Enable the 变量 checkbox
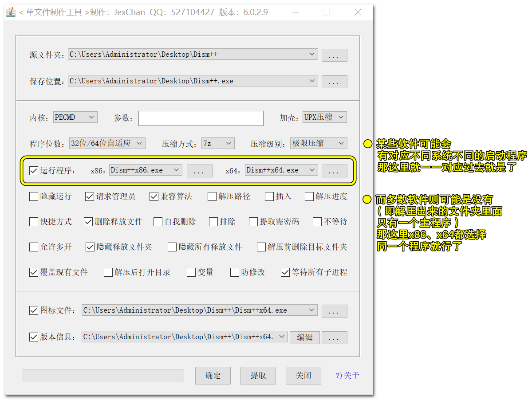The image size is (532, 400). pyautogui.click(x=191, y=273)
